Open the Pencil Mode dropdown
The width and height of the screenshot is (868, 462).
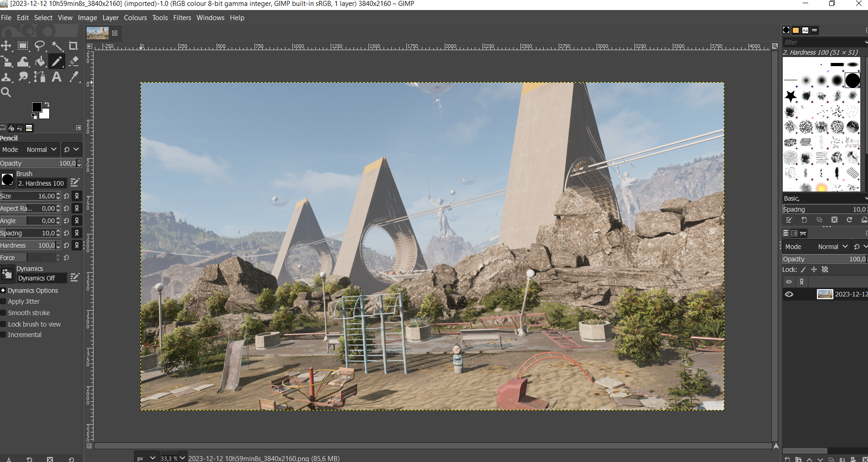(42, 150)
